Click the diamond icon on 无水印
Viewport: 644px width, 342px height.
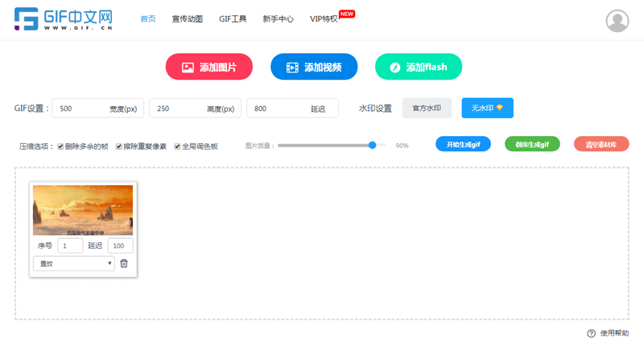pos(499,108)
